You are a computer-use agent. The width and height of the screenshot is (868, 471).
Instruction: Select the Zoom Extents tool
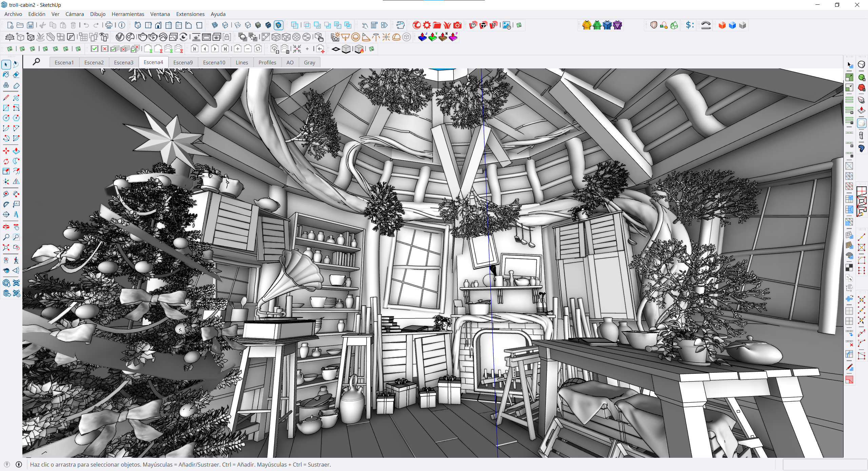pos(6,247)
